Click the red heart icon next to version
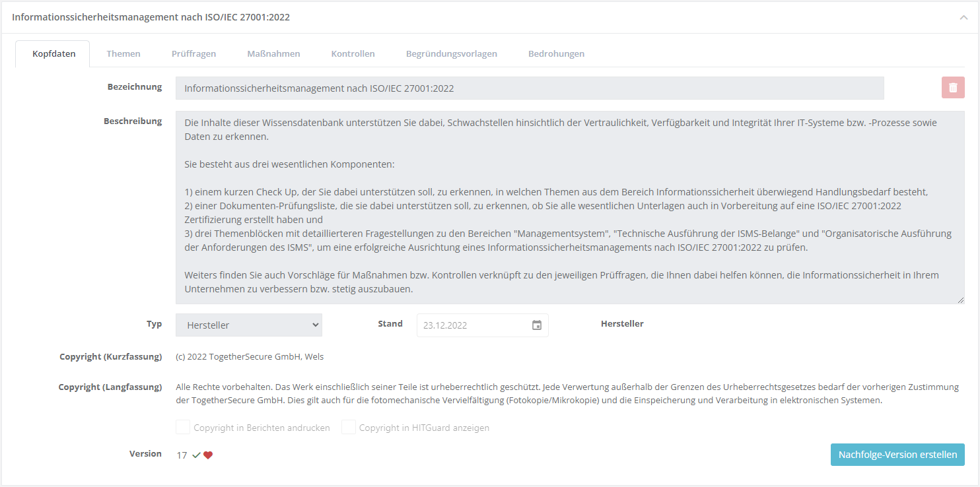Viewport: 980px width, 487px height. click(x=208, y=455)
